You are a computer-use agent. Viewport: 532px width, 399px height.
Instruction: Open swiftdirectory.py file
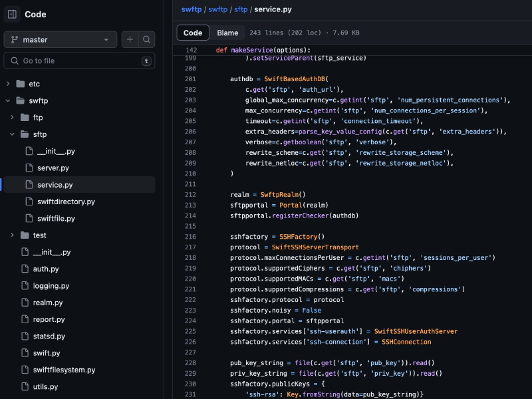(x=66, y=201)
